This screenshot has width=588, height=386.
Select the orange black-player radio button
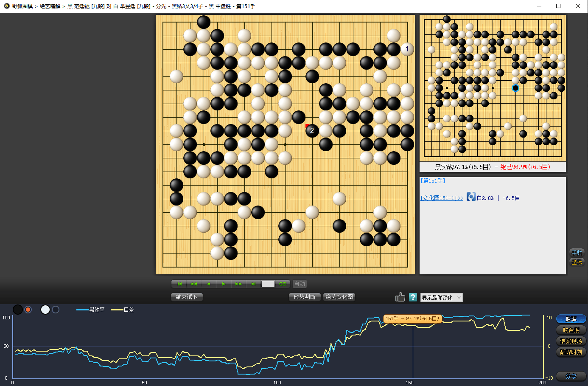(28, 310)
